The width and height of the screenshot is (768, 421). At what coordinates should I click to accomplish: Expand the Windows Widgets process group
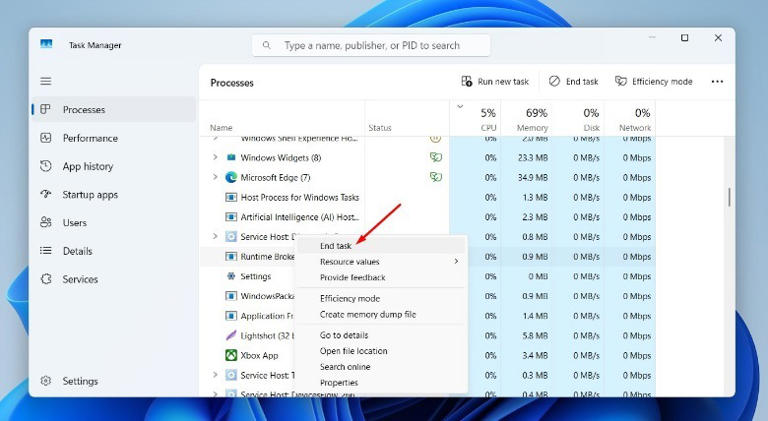click(x=215, y=158)
